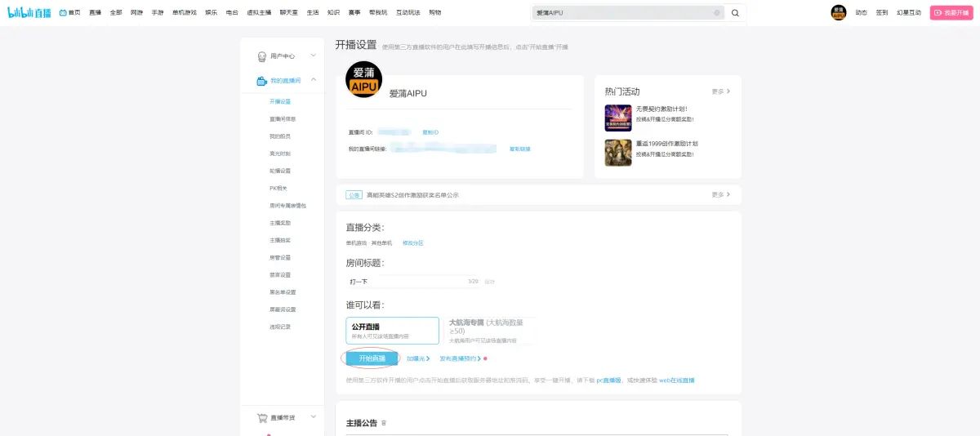The image size is (980, 436).
Task: Open 网游 category in navigation
Action: (136, 13)
